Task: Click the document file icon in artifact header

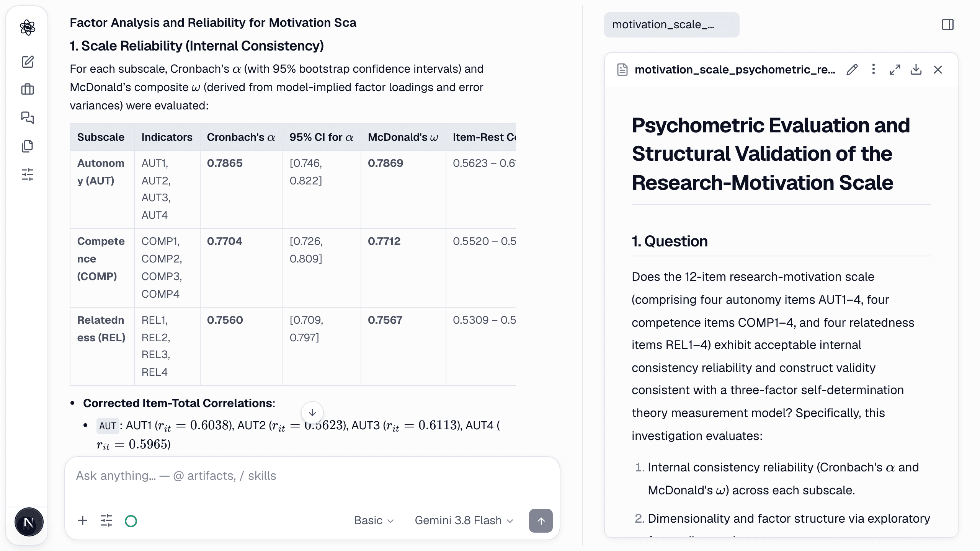Action: pos(622,70)
